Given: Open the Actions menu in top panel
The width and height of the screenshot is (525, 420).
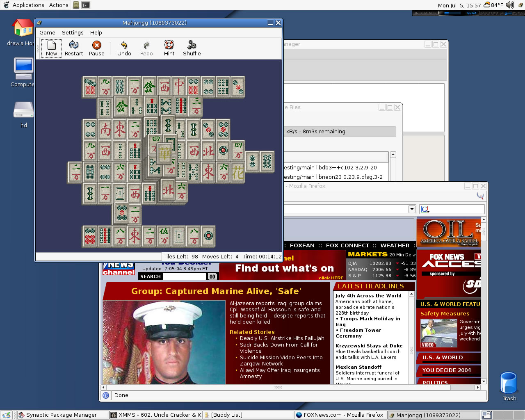Looking at the screenshot, I should (59, 5).
